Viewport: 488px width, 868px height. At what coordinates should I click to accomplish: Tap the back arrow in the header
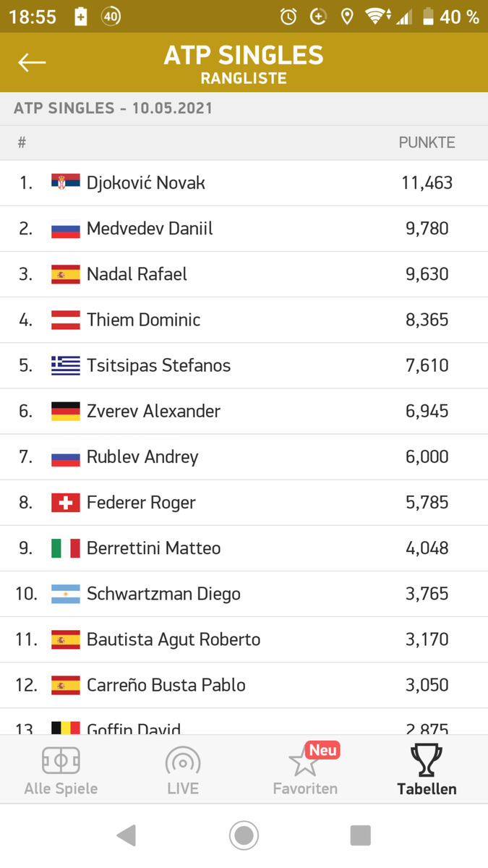tap(32, 62)
